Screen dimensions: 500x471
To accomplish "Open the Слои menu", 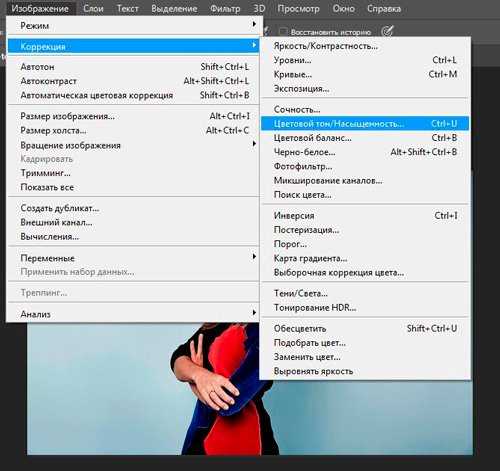I will (93, 8).
